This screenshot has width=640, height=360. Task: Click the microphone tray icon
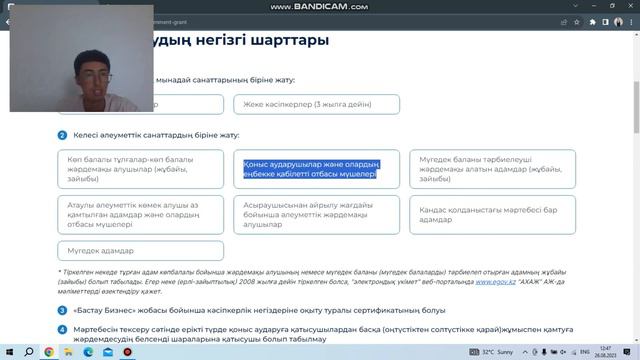point(544,352)
